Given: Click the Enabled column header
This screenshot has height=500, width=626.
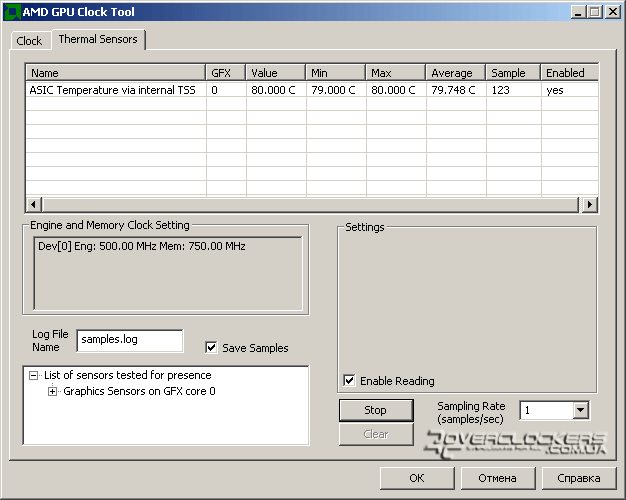Looking at the screenshot, I should coord(569,73).
